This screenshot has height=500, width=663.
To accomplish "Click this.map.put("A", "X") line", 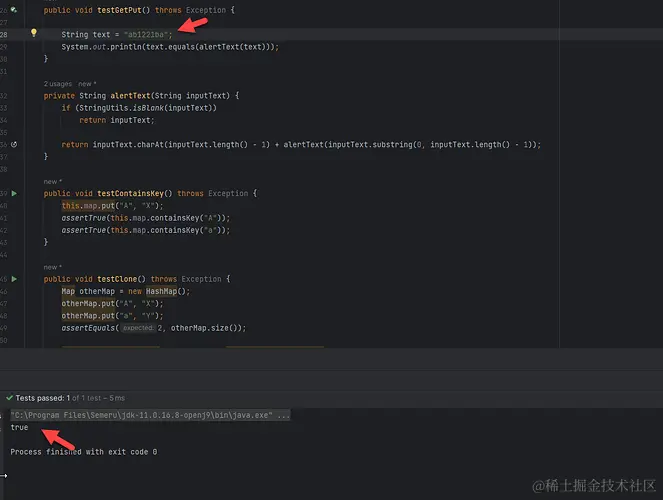I will 112,206.
